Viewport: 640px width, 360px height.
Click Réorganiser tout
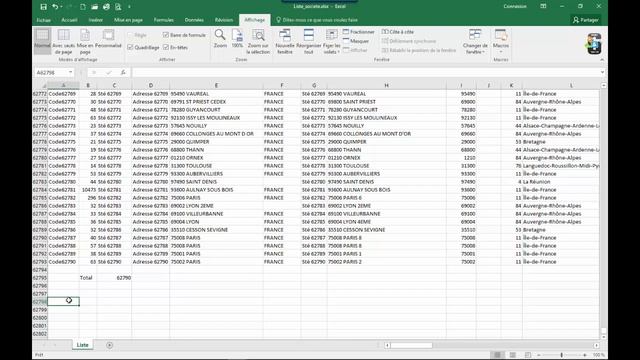[x=309, y=42]
